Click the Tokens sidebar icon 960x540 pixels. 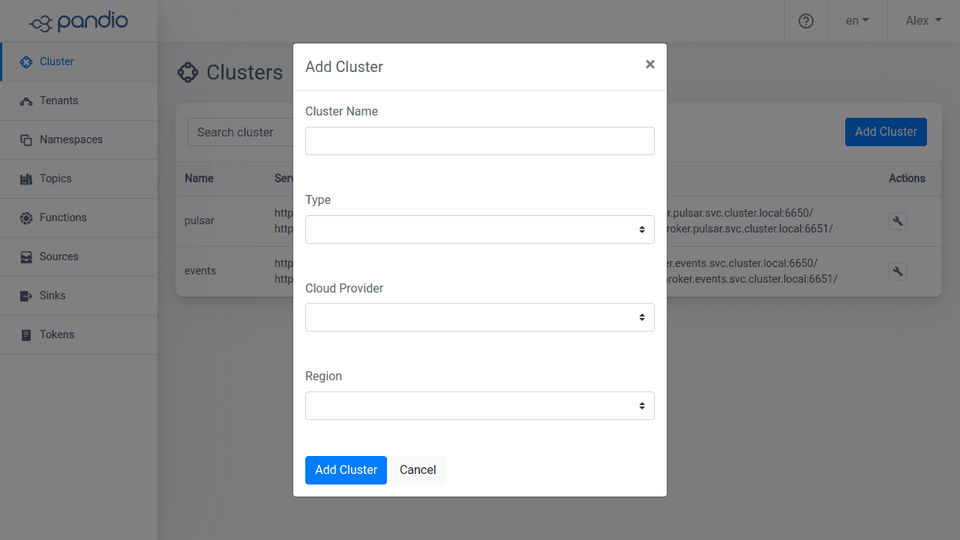click(26, 335)
